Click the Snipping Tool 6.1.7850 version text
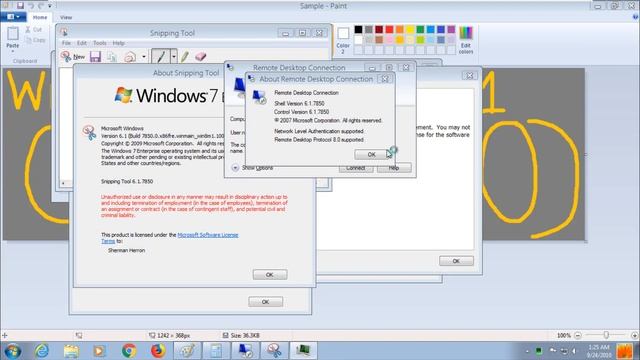 coord(127,181)
